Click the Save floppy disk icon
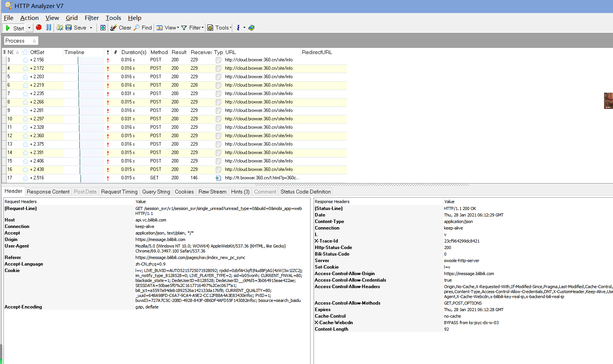Screen dimensions: 613x364 69,28
